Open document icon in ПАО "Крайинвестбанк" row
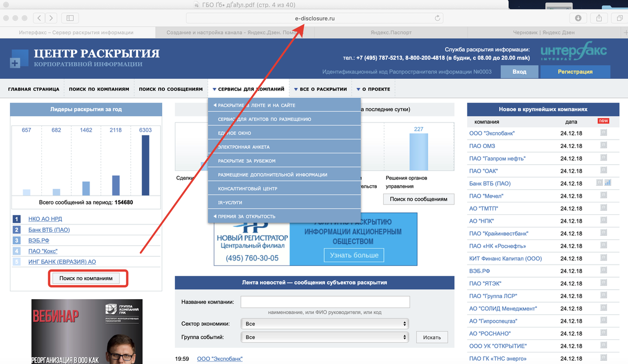Image resolution: width=628 pixels, height=364 pixels. pos(603,233)
